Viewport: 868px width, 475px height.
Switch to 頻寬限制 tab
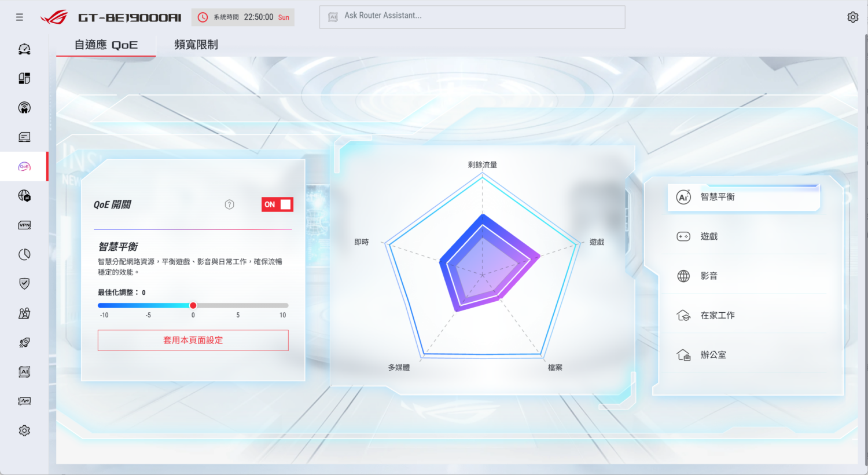[196, 45]
